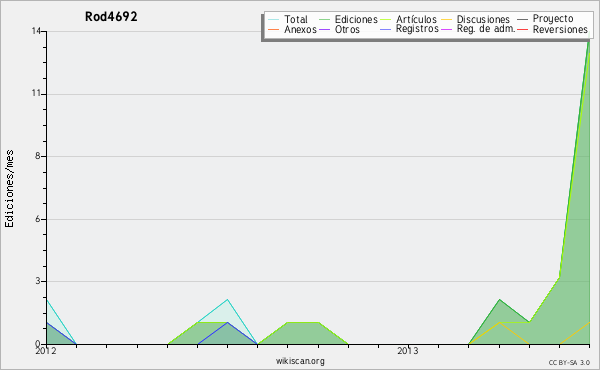Screen dimensions: 600x370
Task: Click the 11 y-axis value
Action: pos(36,93)
